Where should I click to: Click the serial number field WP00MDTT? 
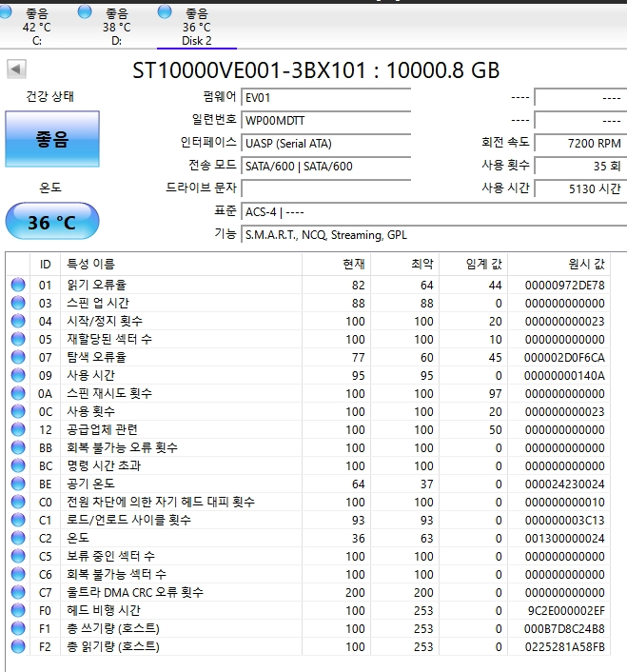tap(326, 121)
